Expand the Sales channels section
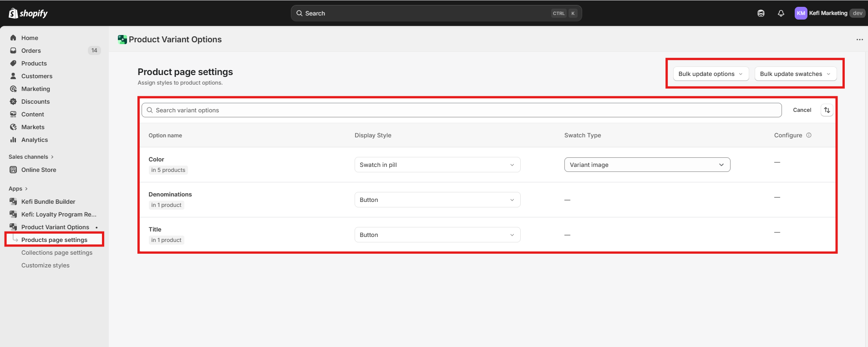This screenshot has height=347, width=868. [31, 157]
